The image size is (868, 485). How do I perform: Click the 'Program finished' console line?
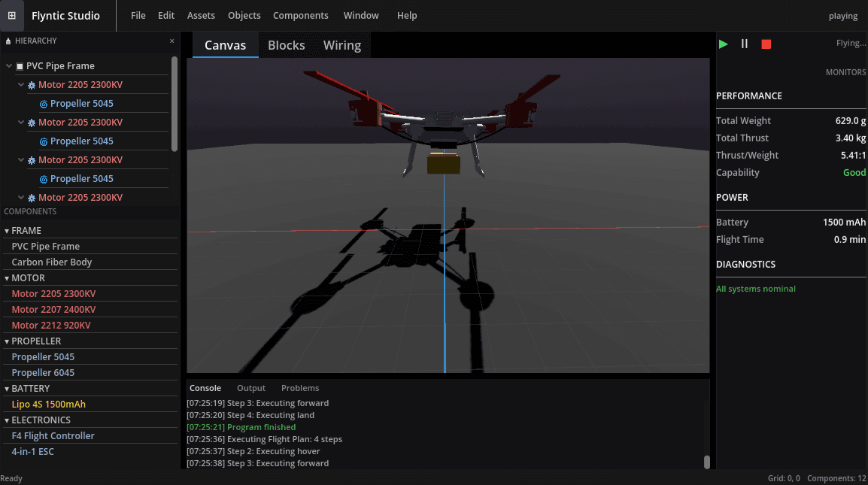[x=241, y=427]
